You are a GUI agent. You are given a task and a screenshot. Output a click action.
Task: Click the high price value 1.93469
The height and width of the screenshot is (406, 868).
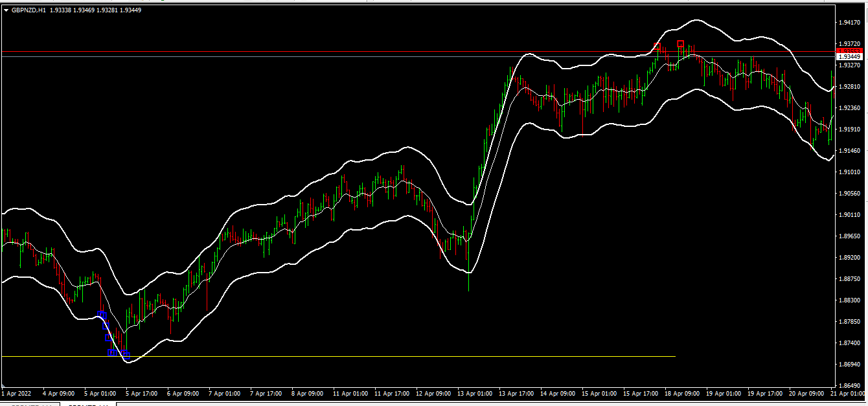tap(84, 10)
